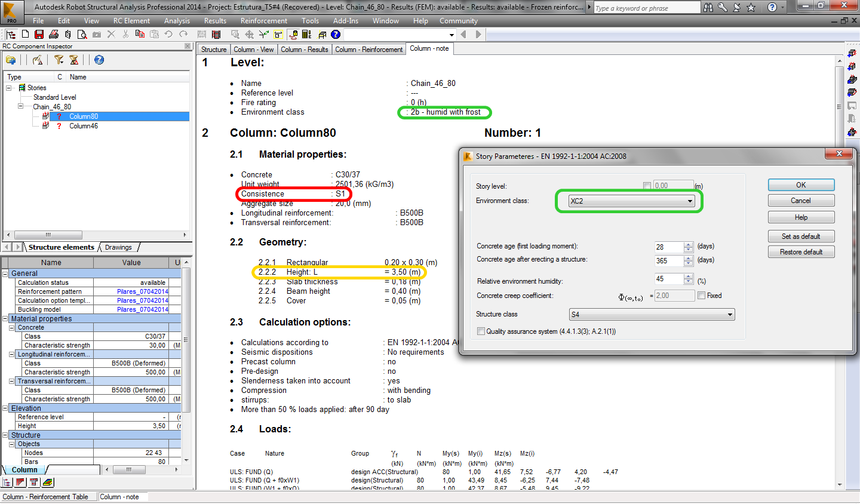Screen dimensions: 860x504
Task: Increase concrete age with the spinner arrow
Action: [687, 244]
